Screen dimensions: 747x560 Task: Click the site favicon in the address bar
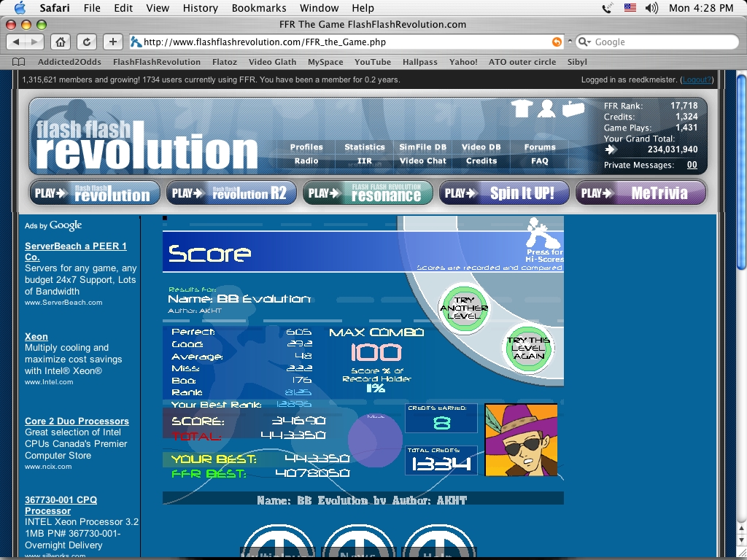[136, 42]
